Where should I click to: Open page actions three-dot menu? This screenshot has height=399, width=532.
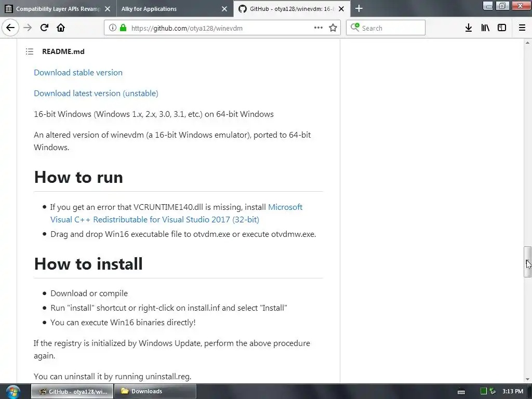(318, 28)
